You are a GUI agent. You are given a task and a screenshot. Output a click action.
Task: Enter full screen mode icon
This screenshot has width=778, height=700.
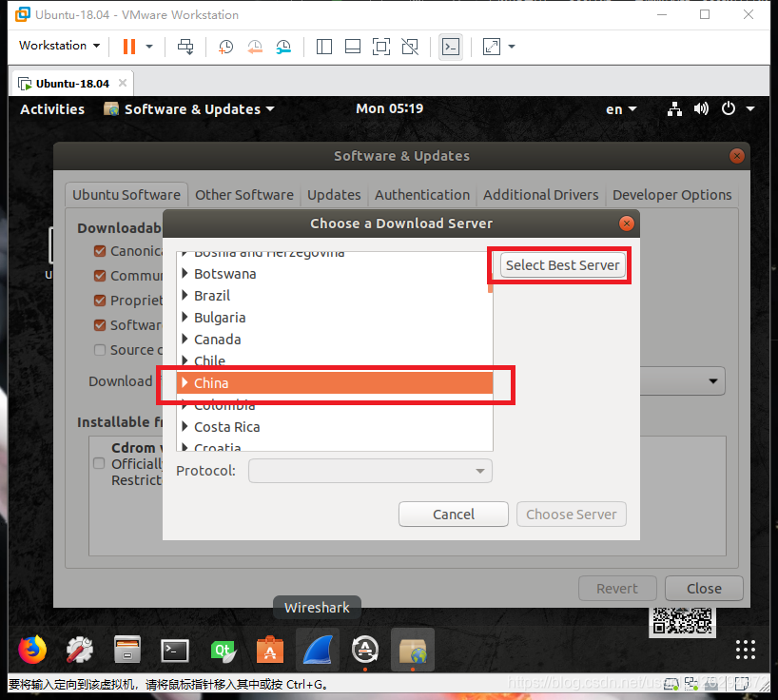tap(381, 47)
